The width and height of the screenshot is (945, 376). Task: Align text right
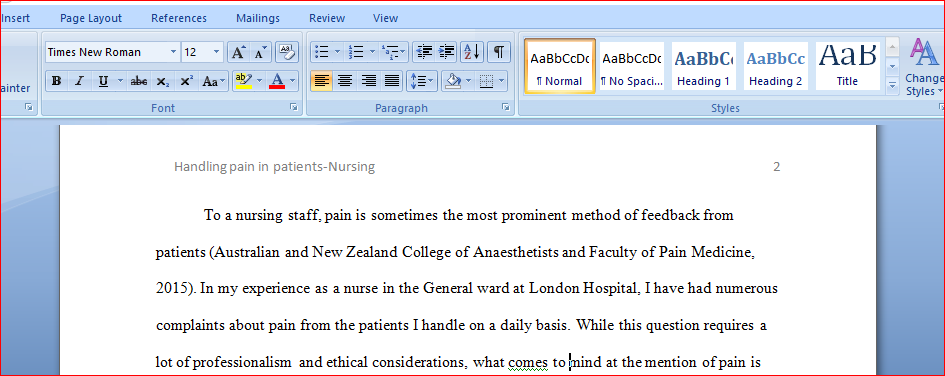(x=368, y=81)
